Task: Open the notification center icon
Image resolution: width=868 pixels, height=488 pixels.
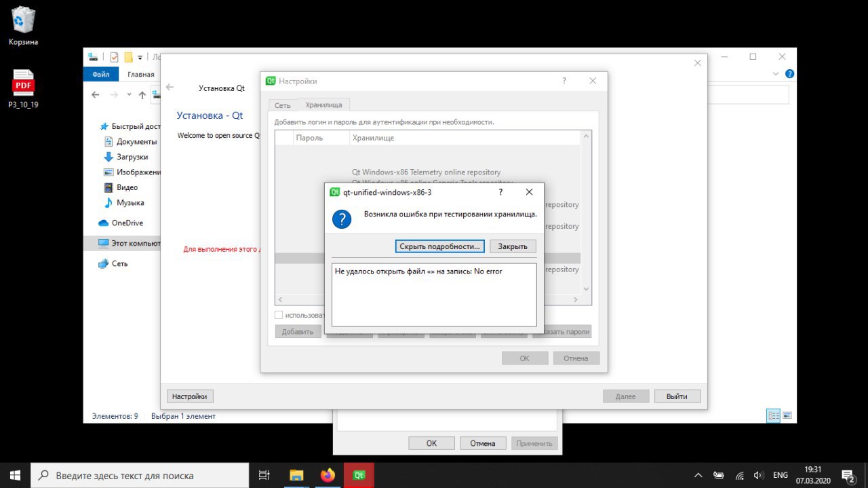Action: 848,475
